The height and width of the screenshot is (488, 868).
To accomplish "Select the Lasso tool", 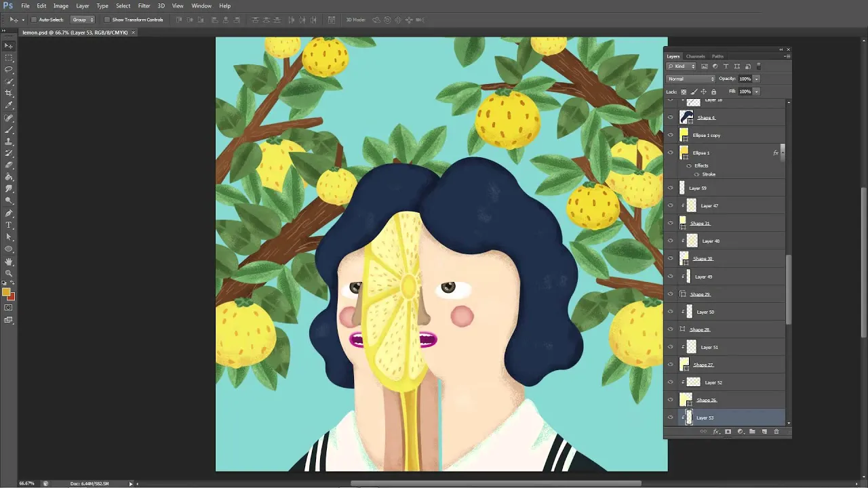I will click(9, 69).
